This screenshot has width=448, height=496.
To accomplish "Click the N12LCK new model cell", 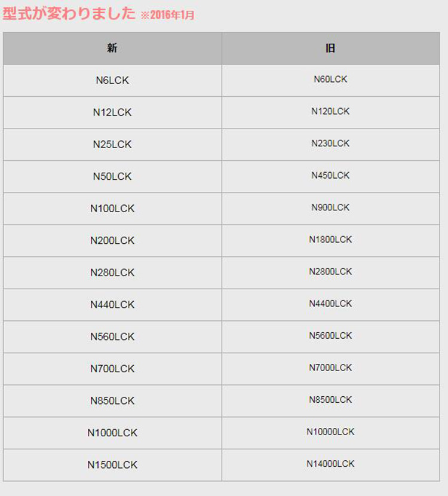I will tap(112, 112).
